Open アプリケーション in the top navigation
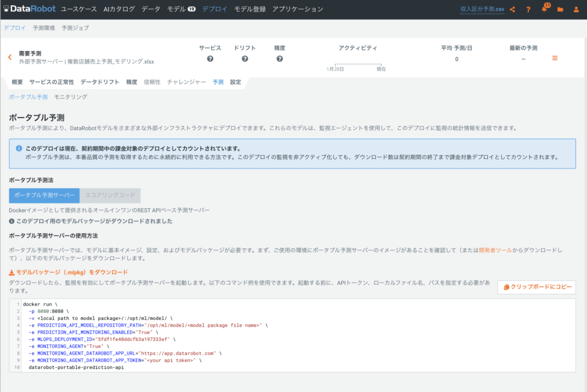 click(x=298, y=9)
